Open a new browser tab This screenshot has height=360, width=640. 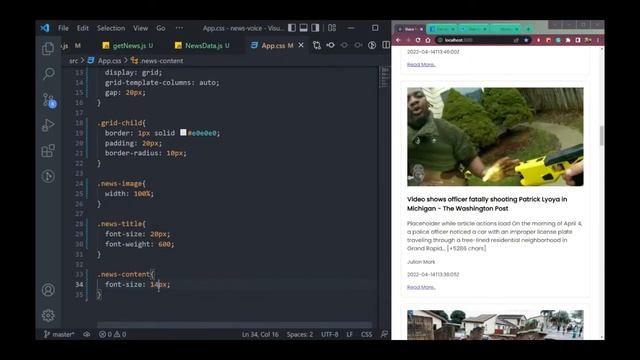528,29
